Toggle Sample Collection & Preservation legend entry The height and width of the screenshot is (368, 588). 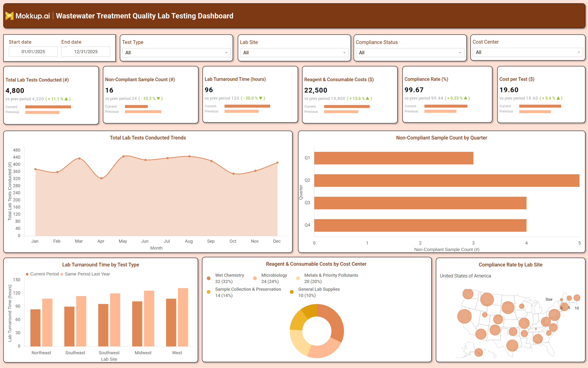244,292
